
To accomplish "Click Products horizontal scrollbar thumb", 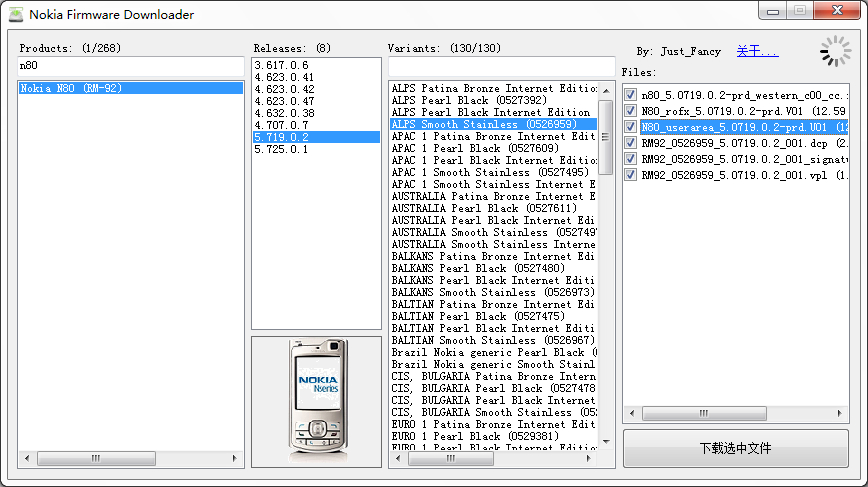I will pos(96,458).
